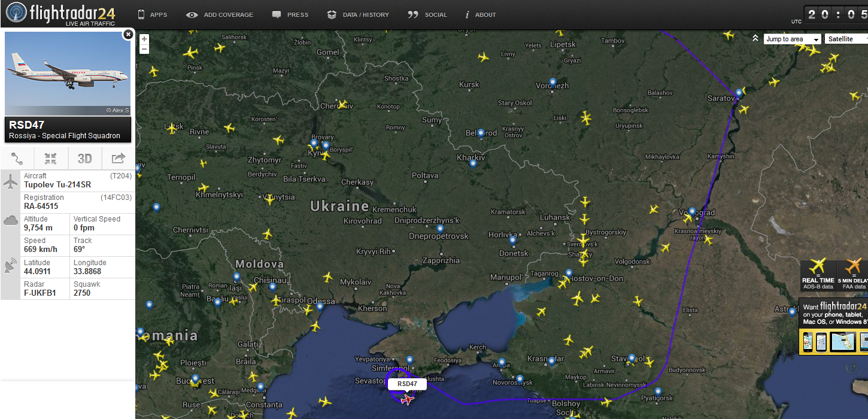Click the center-on-aircraft arrows icon
This screenshot has width=868, height=419.
50,159
